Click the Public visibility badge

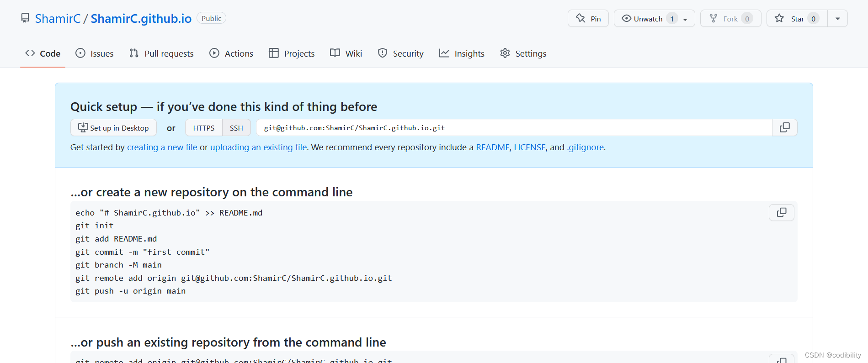(211, 18)
